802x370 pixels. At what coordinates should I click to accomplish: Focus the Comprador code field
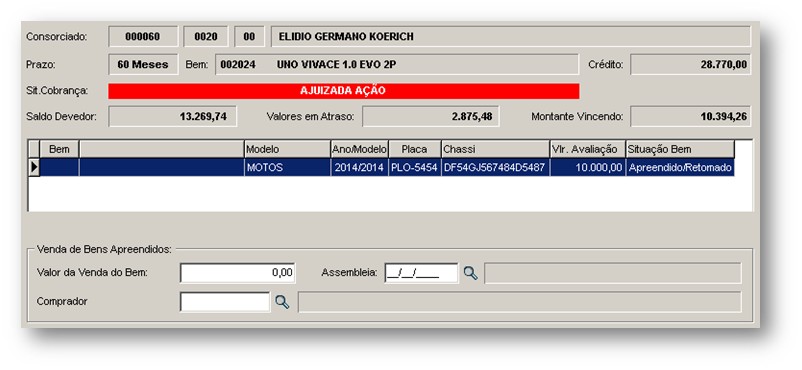[225, 301]
